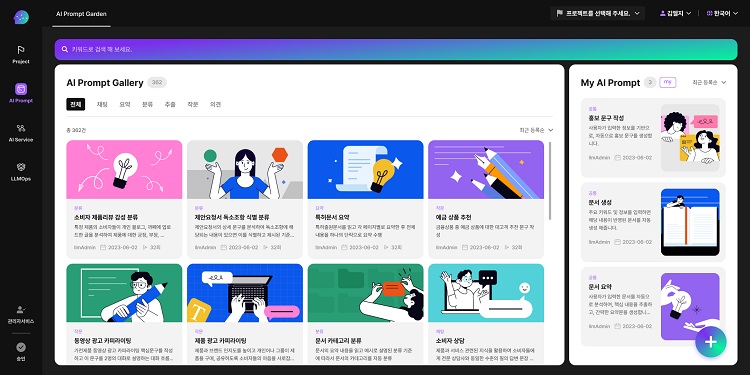Click the magnifier icon in the search bar
Screen dimensions: 750x375
(x=65, y=49)
